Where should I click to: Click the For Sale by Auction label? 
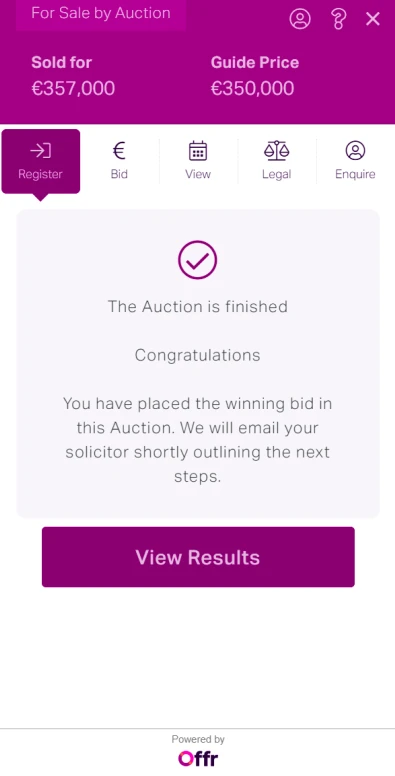[100, 13]
